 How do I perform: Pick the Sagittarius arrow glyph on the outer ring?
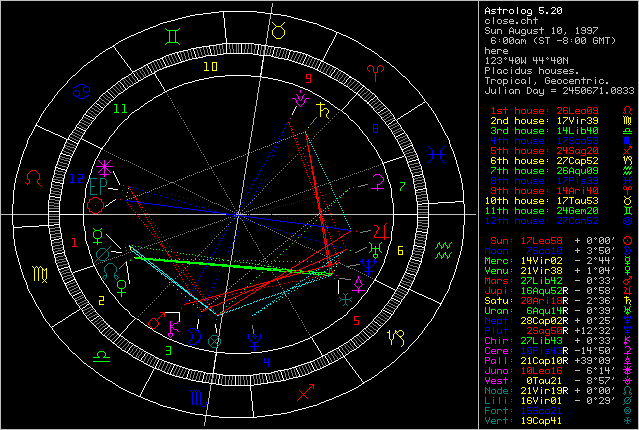click(306, 392)
